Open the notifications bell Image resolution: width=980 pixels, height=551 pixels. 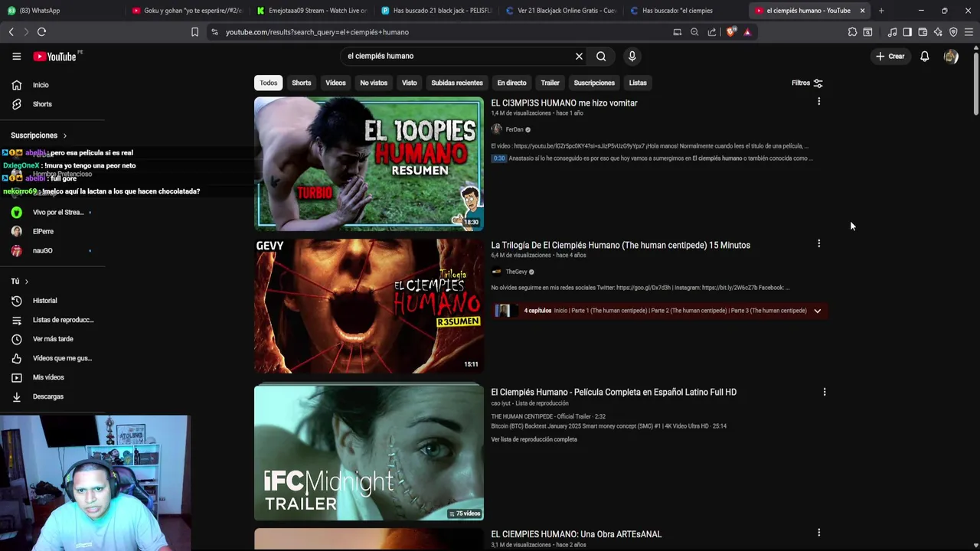pyautogui.click(x=924, y=56)
